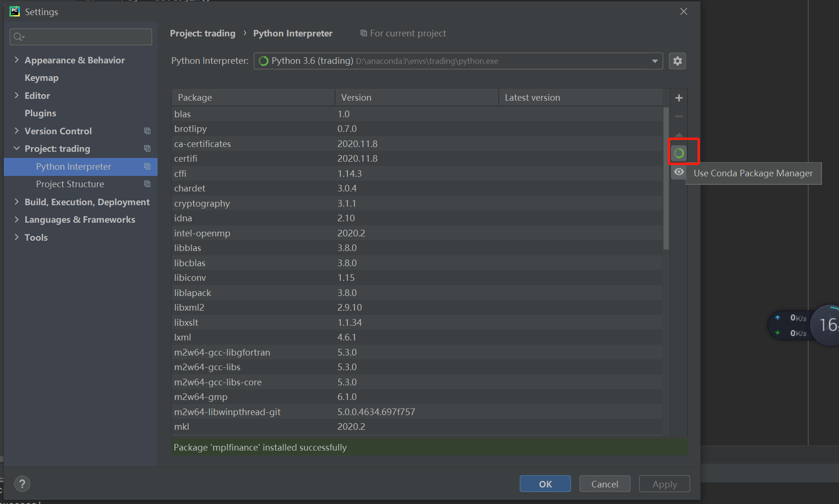Click the upgrade-package arrow icon
This screenshot has height=504, width=839.
pyautogui.click(x=679, y=134)
